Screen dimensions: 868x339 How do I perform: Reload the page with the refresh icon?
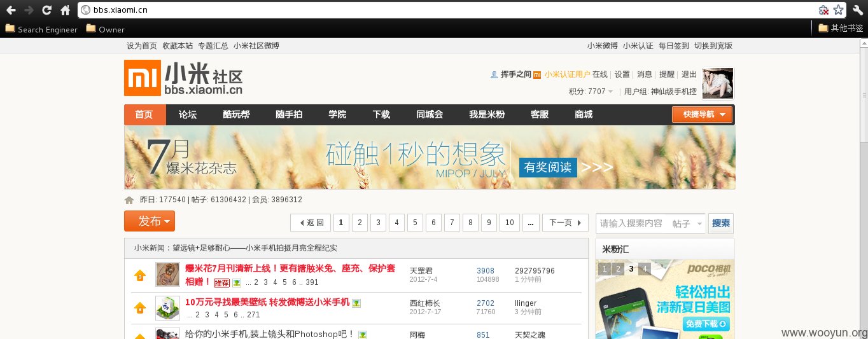click(46, 10)
